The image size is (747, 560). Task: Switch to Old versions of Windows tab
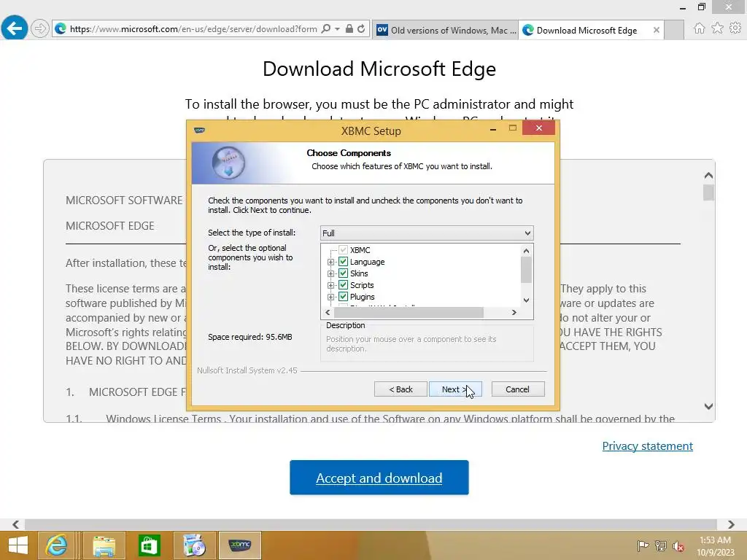click(446, 30)
